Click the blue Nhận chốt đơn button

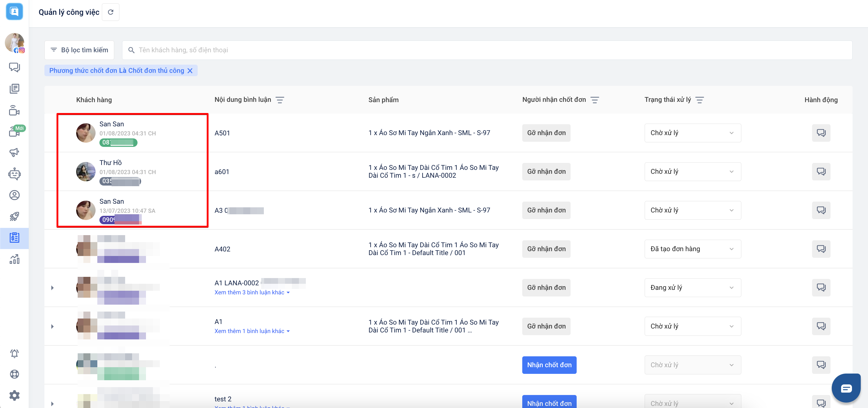[549, 365]
